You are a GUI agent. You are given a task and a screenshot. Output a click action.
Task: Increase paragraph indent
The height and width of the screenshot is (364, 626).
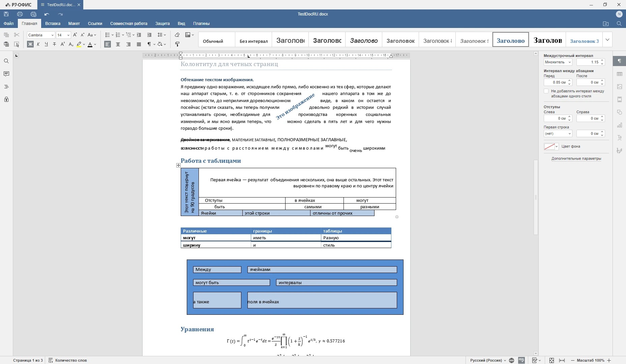pyautogui.click(x=149, y=35)
